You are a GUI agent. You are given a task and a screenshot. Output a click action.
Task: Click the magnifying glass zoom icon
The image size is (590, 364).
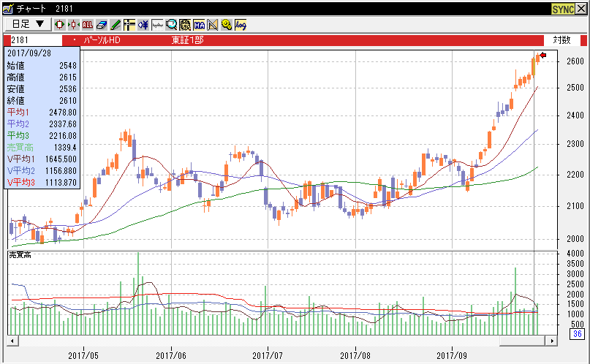click(x=171, y=24)
